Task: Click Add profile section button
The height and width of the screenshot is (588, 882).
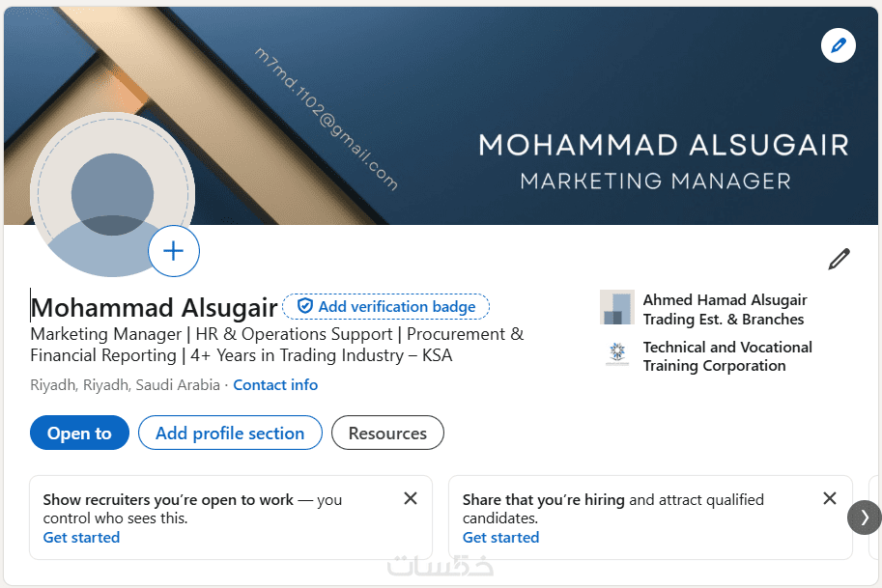Action: point(230,434)
